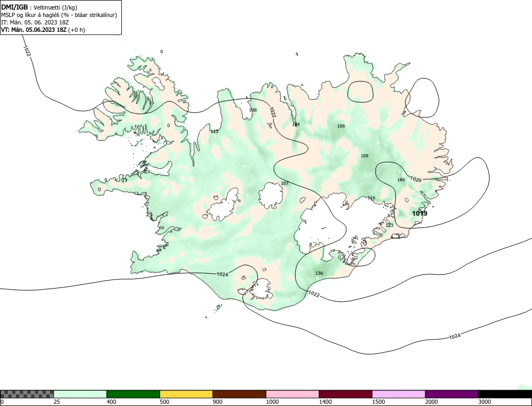Click the dark green legend swatch
Screen dimensions: 532x406
pyautogui.click(x=133, y=394)
